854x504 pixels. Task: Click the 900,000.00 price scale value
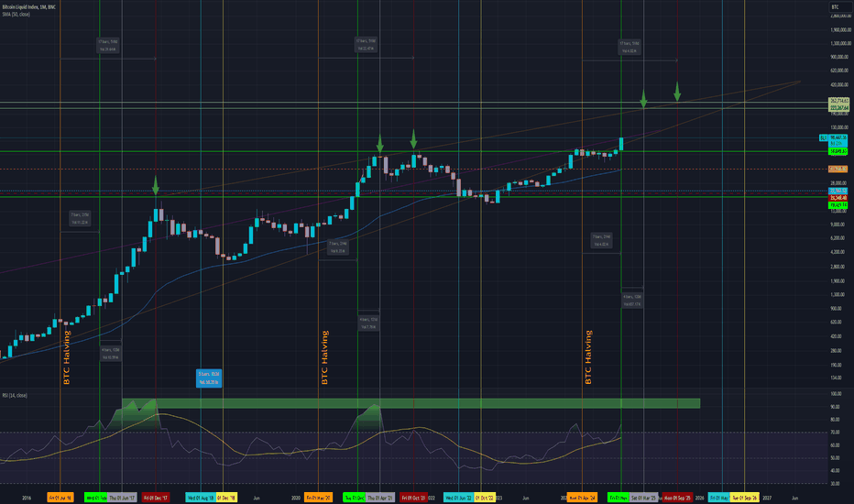click(x=840, y=57)
